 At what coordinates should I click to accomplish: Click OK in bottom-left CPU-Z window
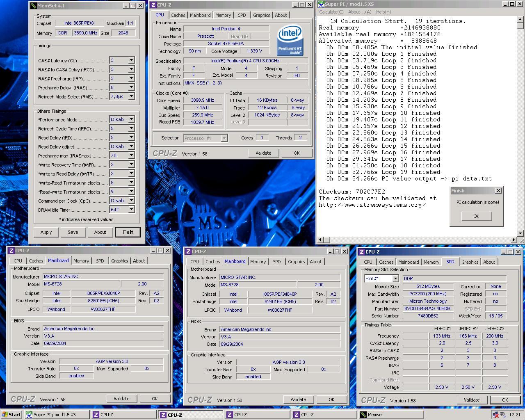tap(155, 399)
